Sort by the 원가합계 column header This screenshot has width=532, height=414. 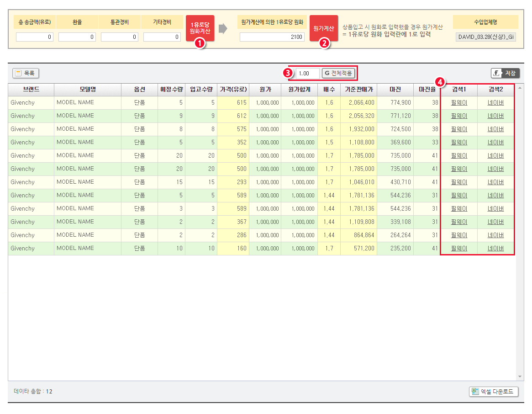click(299, 89)
